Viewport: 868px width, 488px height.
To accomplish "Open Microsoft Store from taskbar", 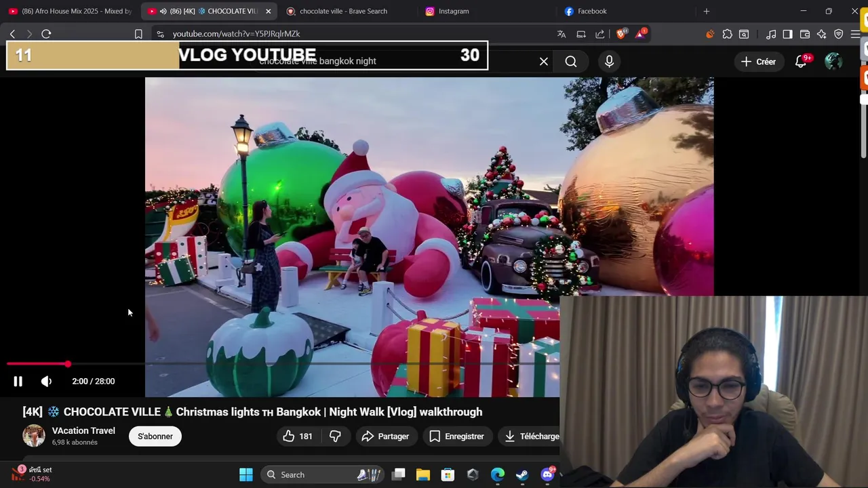I will [x=448, y=474].
